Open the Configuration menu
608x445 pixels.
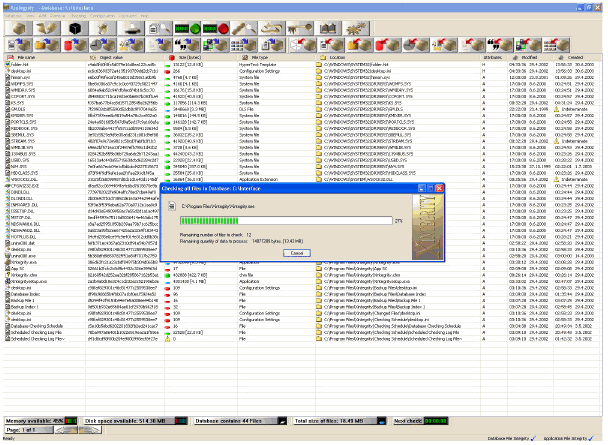[x=102, y=16]
